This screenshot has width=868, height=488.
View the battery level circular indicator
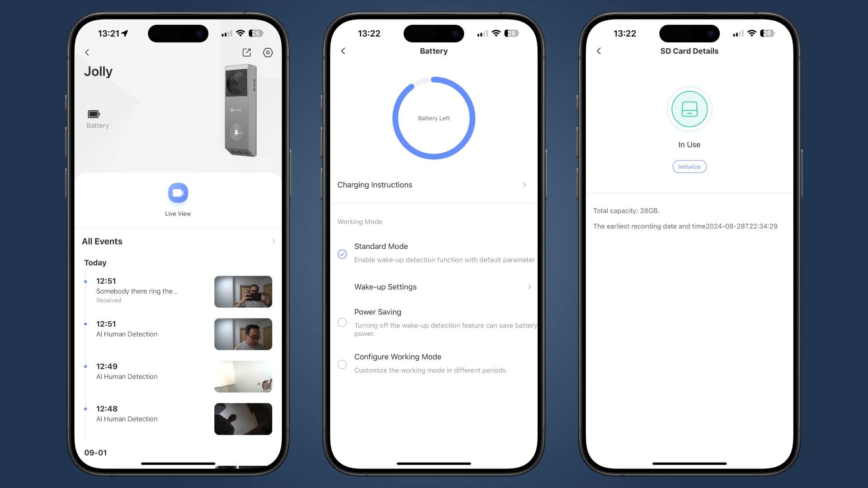pos(434,117)
